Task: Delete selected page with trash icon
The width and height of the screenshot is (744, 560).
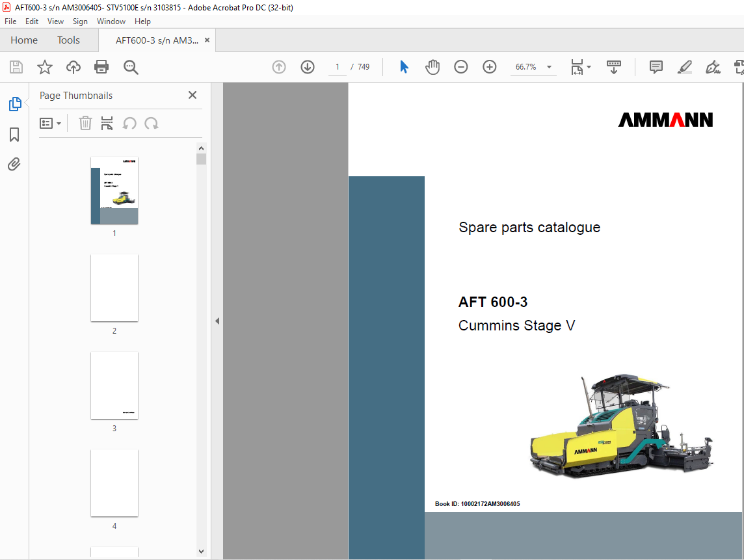Action: point(85,124)
